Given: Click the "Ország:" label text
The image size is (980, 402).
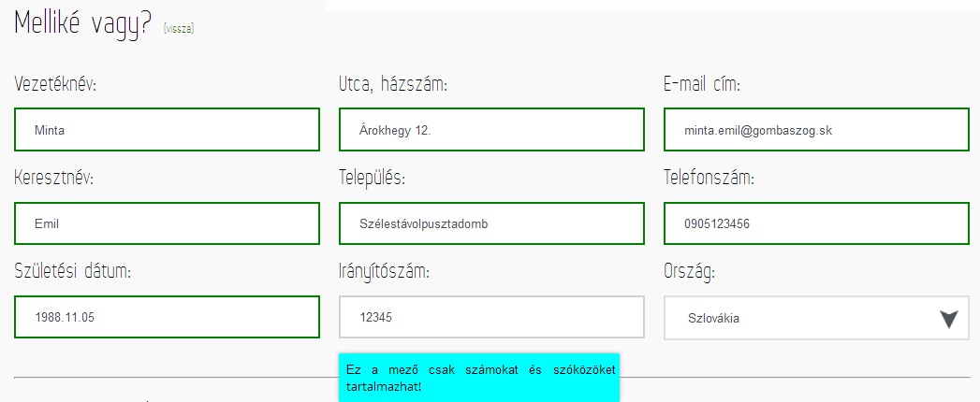Looking at the screenshot, I should coord(690,272).
